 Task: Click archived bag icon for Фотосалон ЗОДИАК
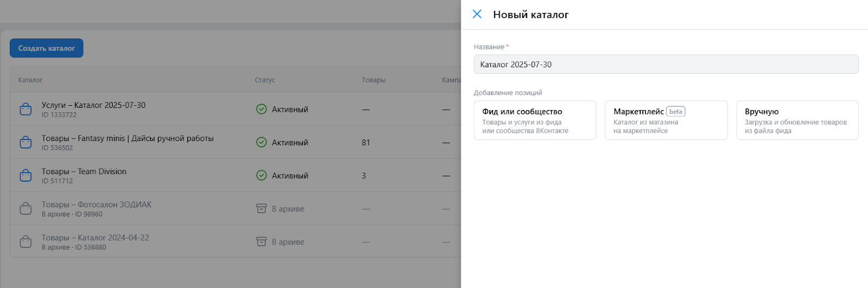(25, 209)
